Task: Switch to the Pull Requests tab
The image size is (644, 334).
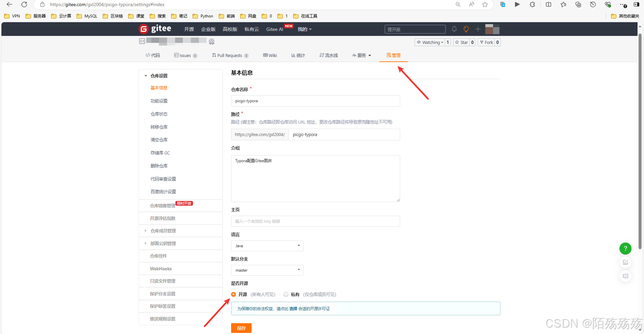Action: pos(230,55)
